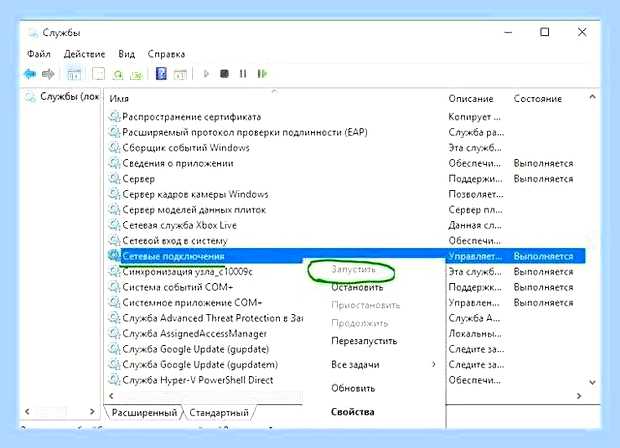The image size is (620, 448).
Task: Click the Start service play icon
Action: (x=206, y=74)
